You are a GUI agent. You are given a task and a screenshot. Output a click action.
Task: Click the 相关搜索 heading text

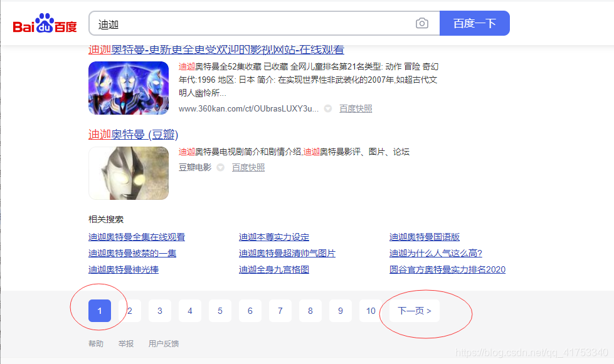click(106, 219)
